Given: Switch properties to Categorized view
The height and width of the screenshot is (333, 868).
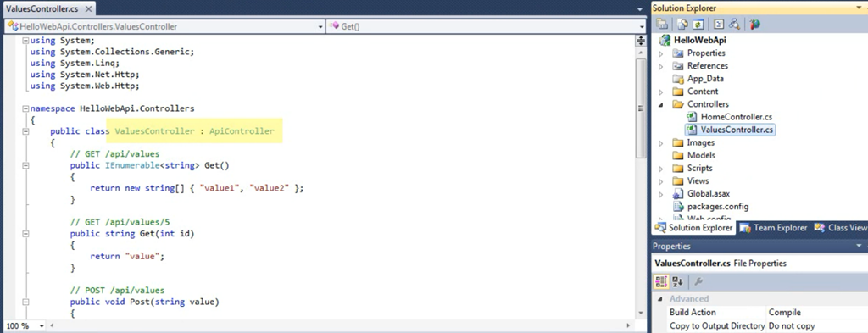Looking at the screenshot, I should click(x=661, y=281).
